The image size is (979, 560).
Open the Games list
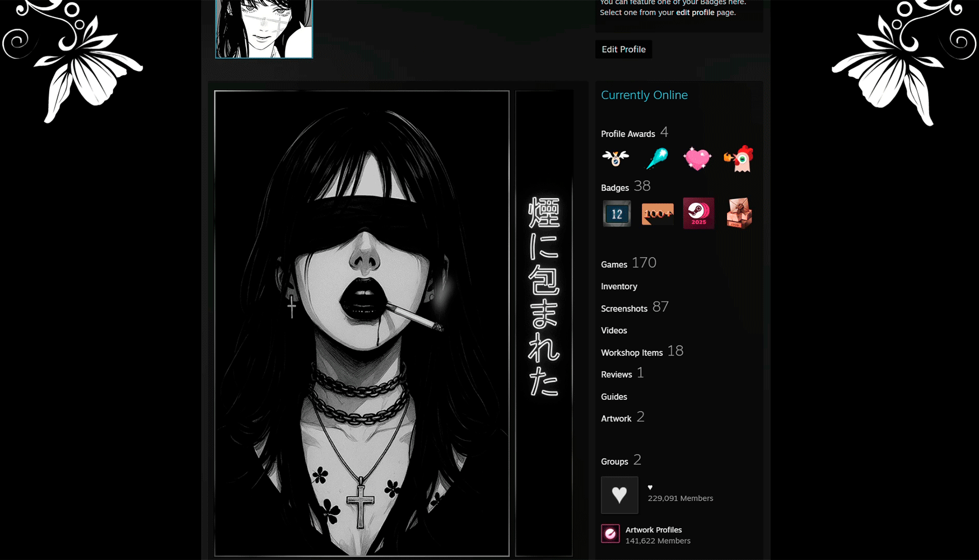614,264
